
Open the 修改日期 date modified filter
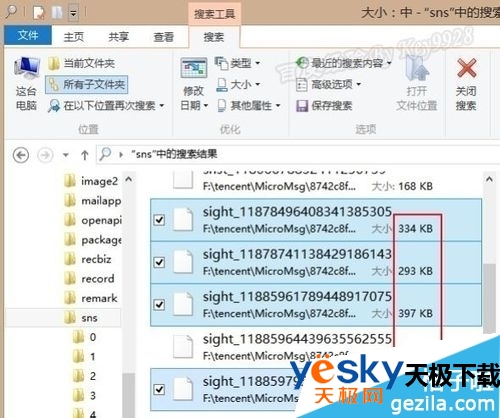[x=194, y=84]
